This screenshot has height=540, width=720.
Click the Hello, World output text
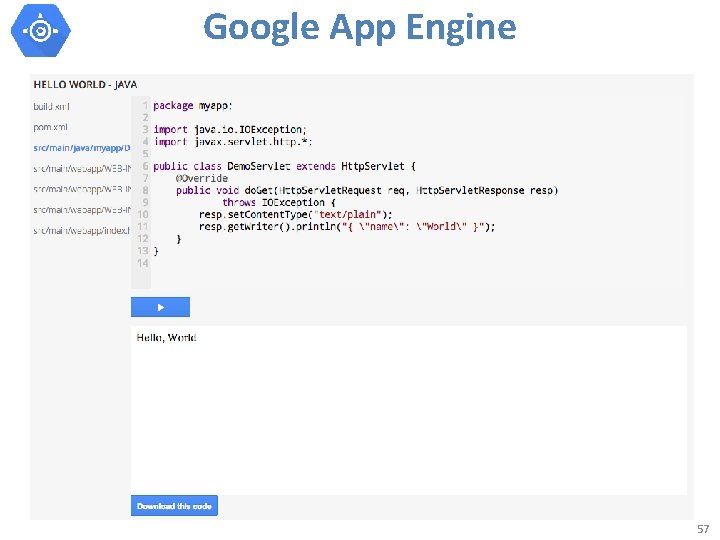tap(166, 338)
